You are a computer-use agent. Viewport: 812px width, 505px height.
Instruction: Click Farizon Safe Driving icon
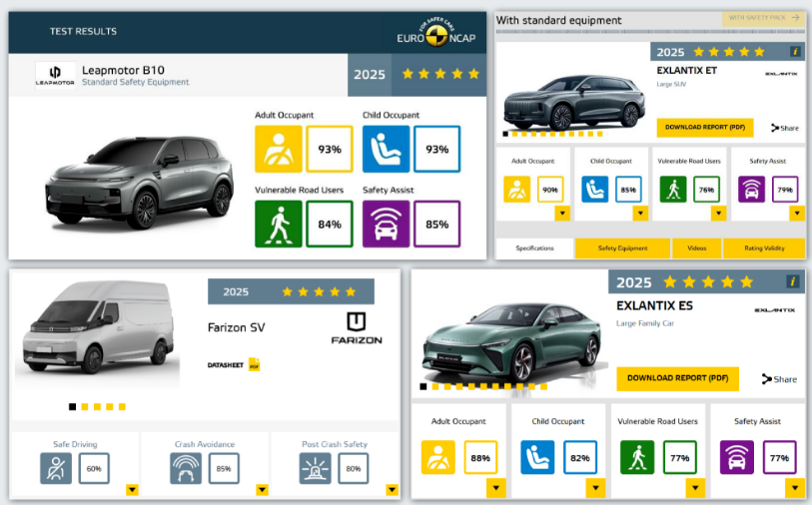tap(56, 469)
